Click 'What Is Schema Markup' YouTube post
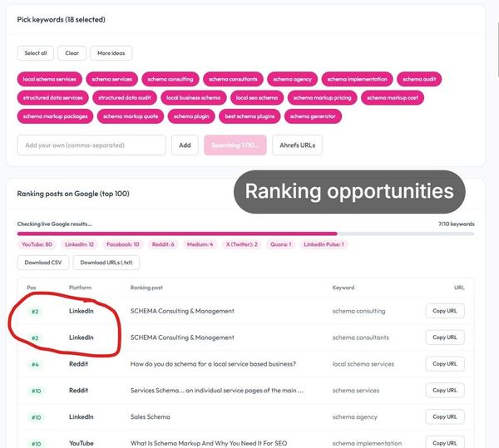499x448 pixels. [x=209, y=443]
